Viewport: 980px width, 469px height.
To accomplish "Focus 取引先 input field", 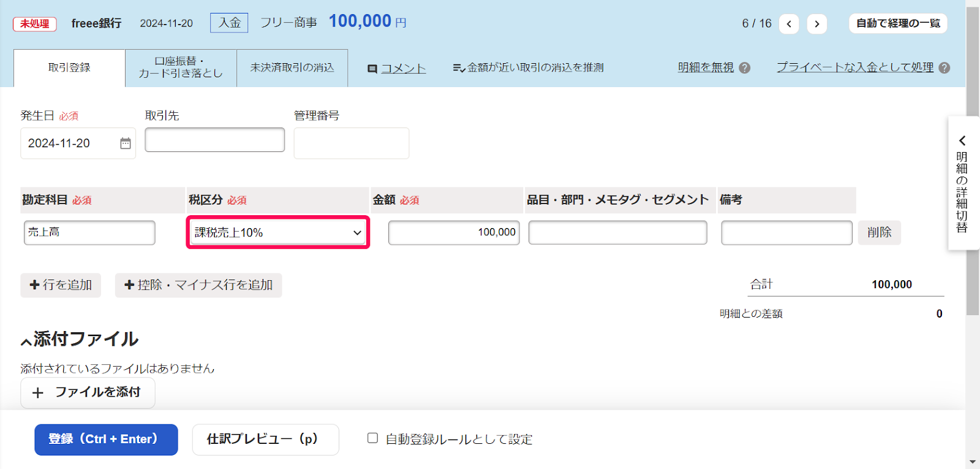I will click(215, 140).
